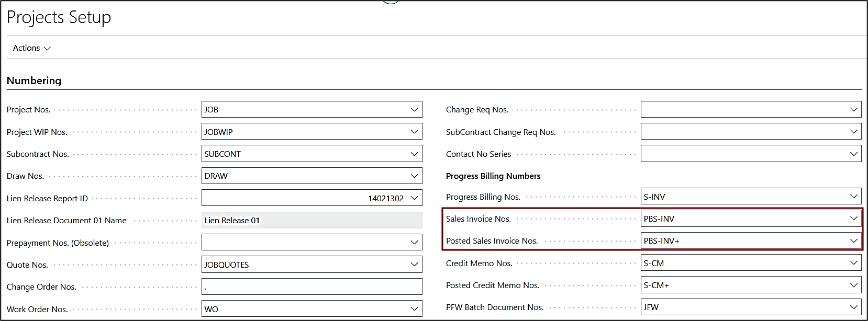Screen dimensions: 868x321
Task: Expand SubContract Change Req Nos. dropdown
Action: 853,132
